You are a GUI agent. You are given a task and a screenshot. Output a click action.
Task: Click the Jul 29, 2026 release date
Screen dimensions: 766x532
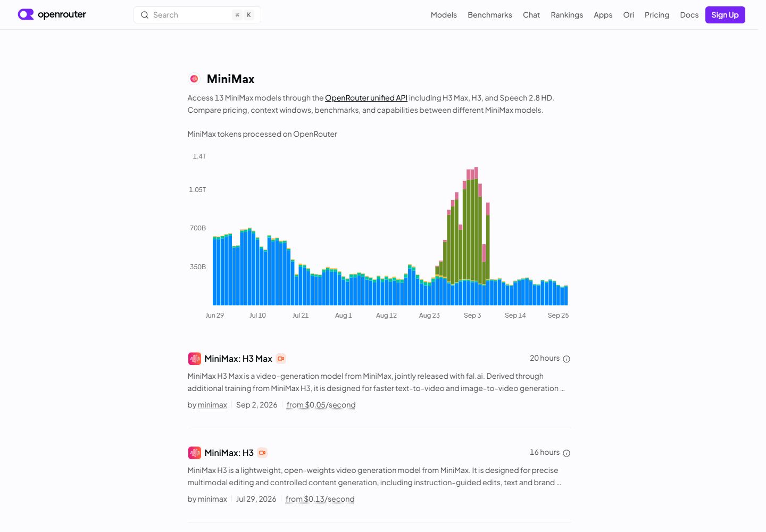tap(256, 499)
